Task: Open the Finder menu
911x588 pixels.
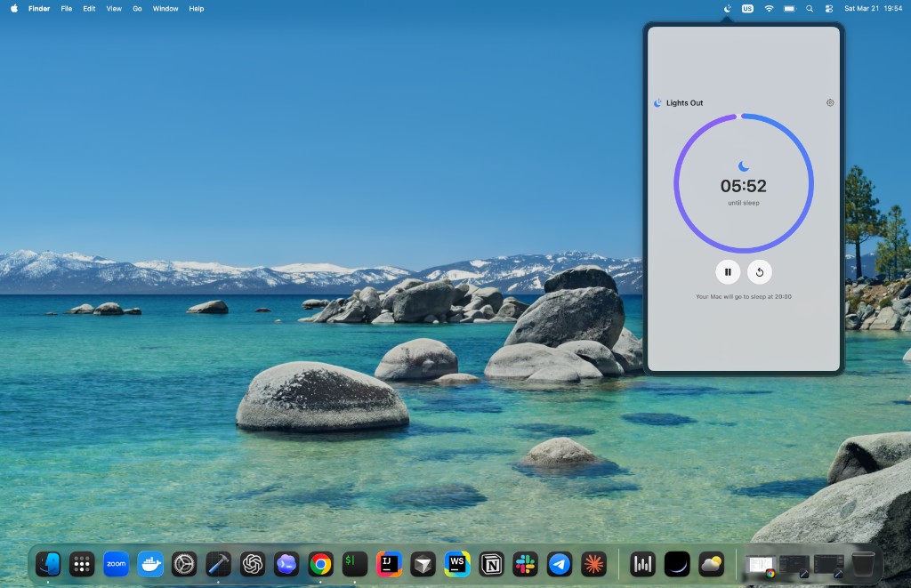Action: [x=39, y=9]
